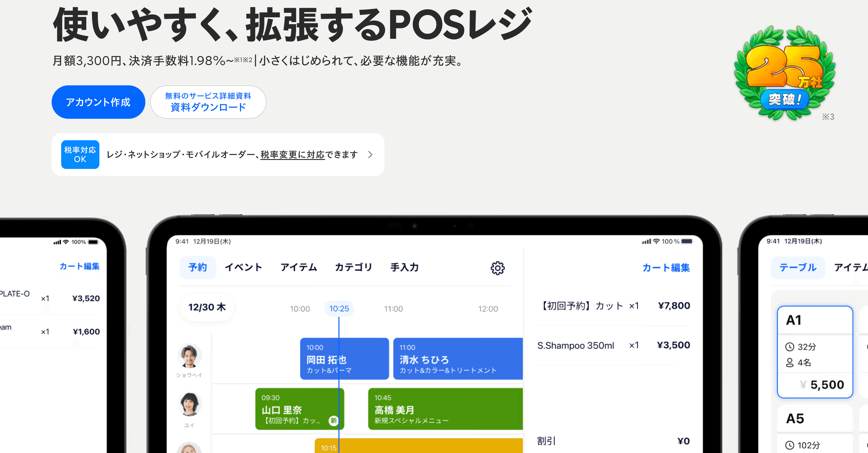Open 山口 里奈 09:30 appointment block
Image resolution: width=868 pixels, height=453 pixels.
[300, 409]
